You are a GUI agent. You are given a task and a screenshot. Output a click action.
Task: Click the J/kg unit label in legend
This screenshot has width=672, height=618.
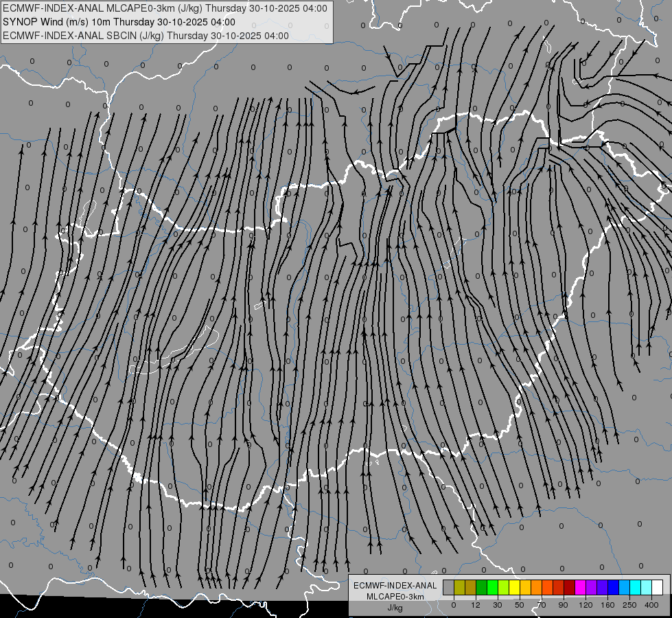click(x=395, y=607)
